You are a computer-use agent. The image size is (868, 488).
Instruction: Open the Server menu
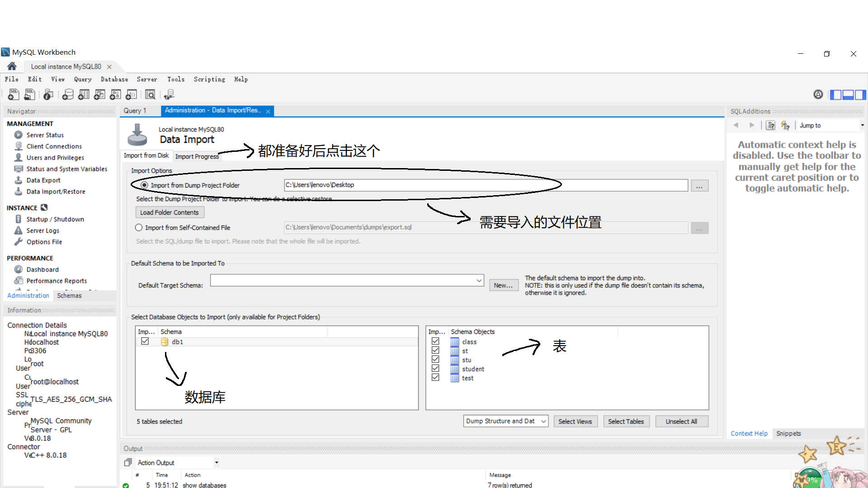(147, 79)
